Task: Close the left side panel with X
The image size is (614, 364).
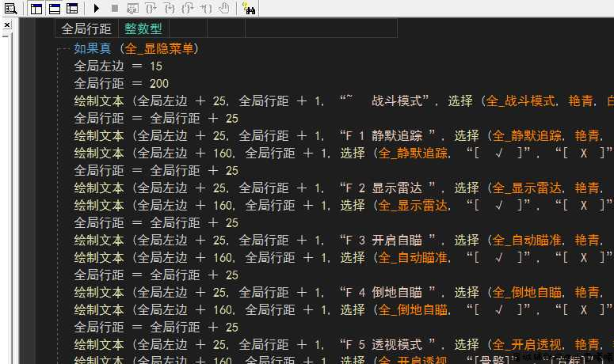Action: pyautogui.click(x=6, y=25)
